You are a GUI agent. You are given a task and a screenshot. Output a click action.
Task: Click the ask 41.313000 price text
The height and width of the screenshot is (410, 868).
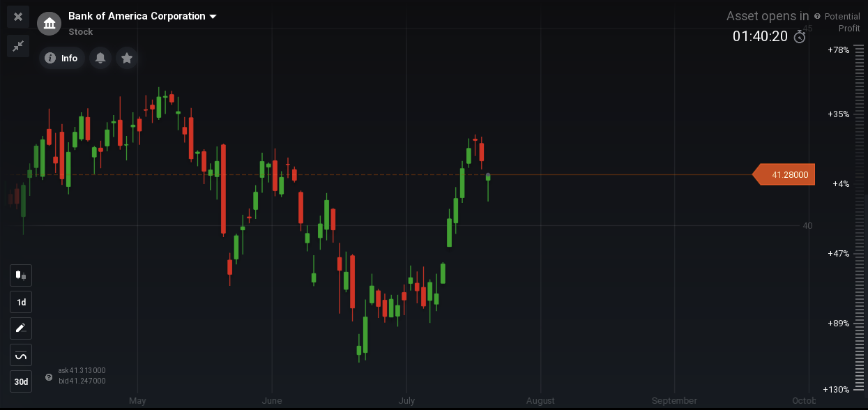point(82,370)
